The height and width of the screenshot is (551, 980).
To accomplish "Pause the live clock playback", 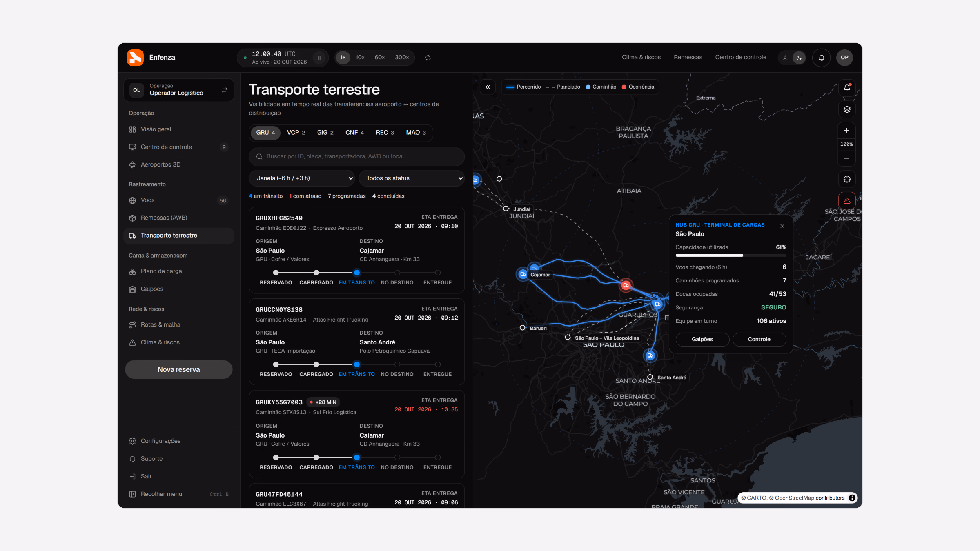I will tap(319, 58).
